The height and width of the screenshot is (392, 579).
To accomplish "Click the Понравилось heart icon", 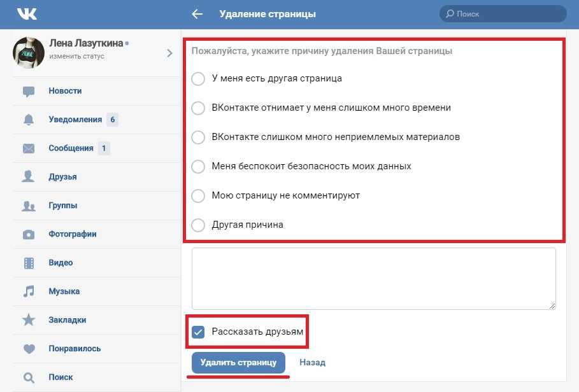I will 29,349.
